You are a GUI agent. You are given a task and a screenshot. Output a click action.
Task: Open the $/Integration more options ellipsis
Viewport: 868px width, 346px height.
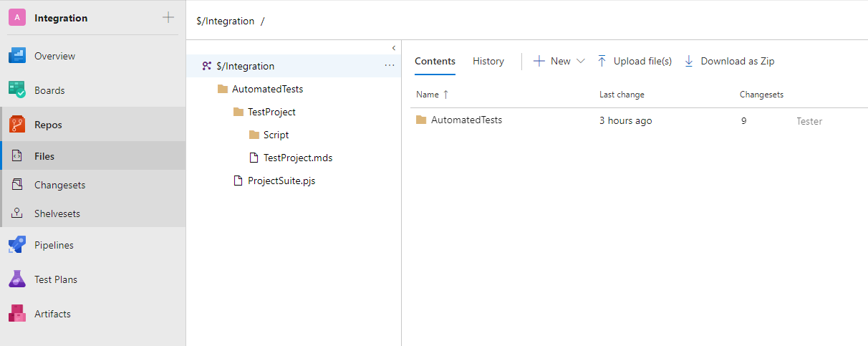pyautogui.click(x=390, y=66)
